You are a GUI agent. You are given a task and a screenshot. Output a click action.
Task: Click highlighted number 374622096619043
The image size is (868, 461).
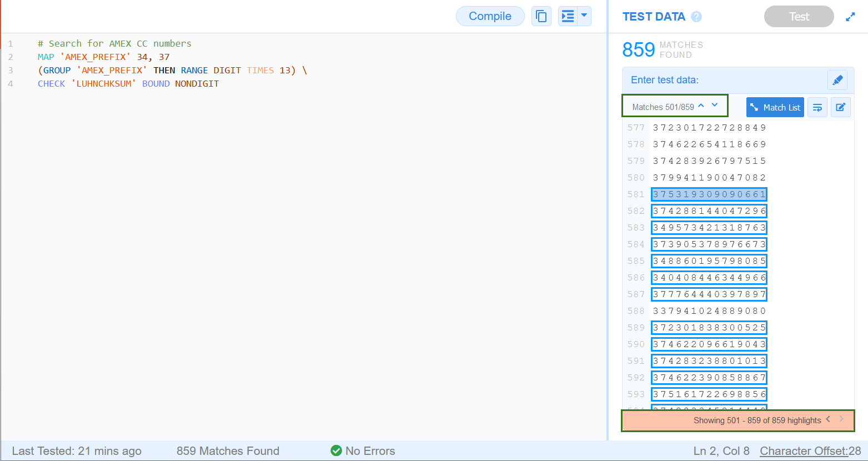coord(709,344)
